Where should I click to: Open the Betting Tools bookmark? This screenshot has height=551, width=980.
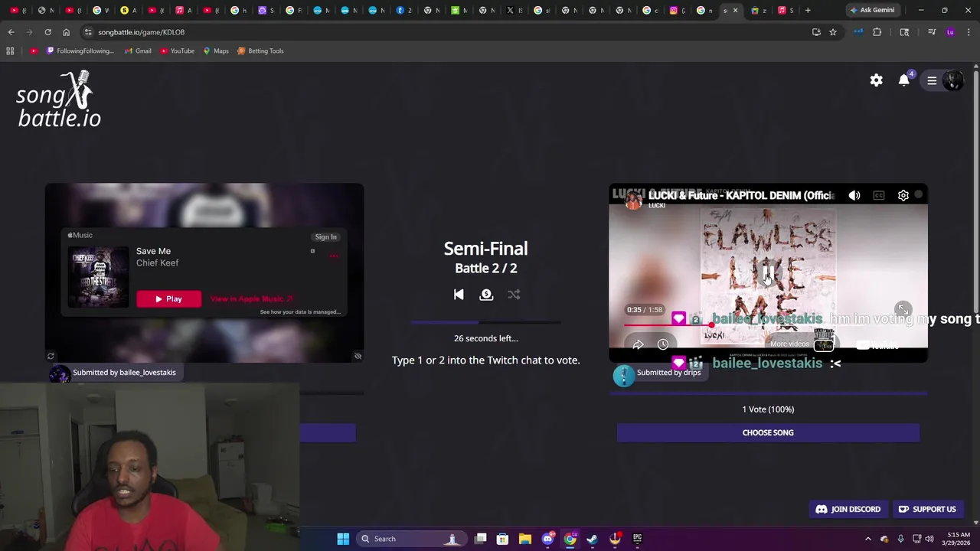260,51
